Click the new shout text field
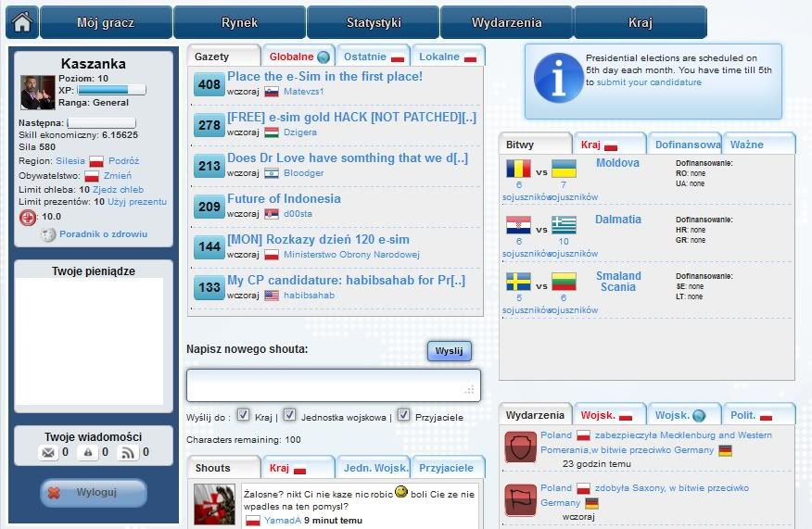The image size is (812, 529). click(333, 385)
